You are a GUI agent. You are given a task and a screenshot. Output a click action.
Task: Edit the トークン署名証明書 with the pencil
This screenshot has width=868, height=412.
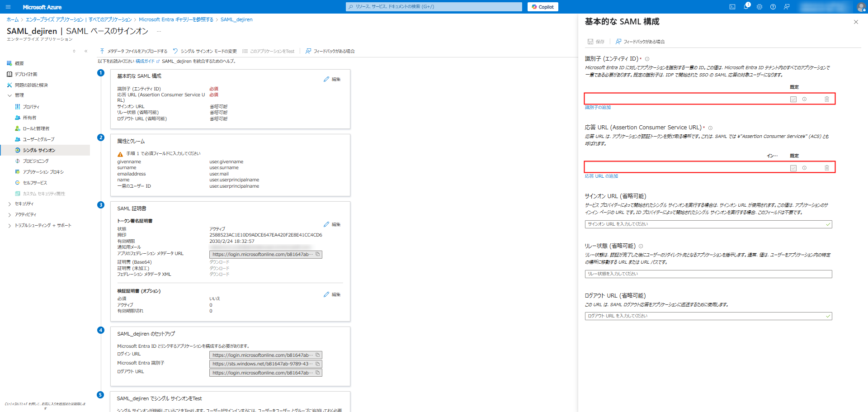(332, 224)
